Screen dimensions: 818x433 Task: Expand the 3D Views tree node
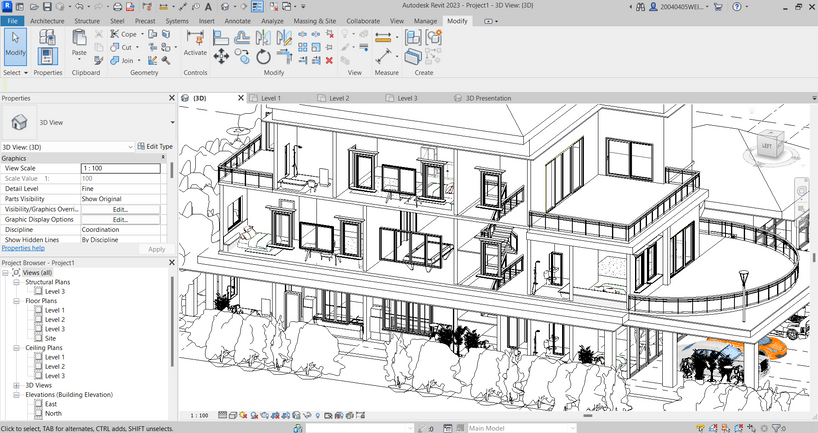(x=16, y=386)
